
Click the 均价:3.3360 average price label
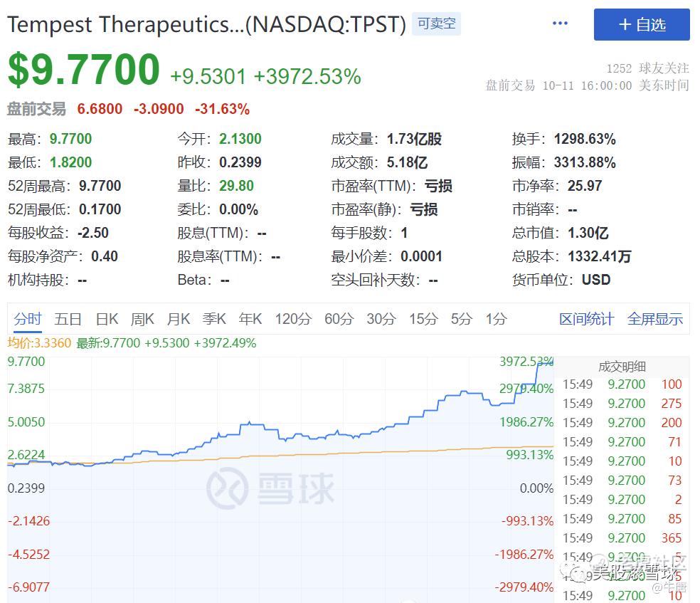pos(39,343)
